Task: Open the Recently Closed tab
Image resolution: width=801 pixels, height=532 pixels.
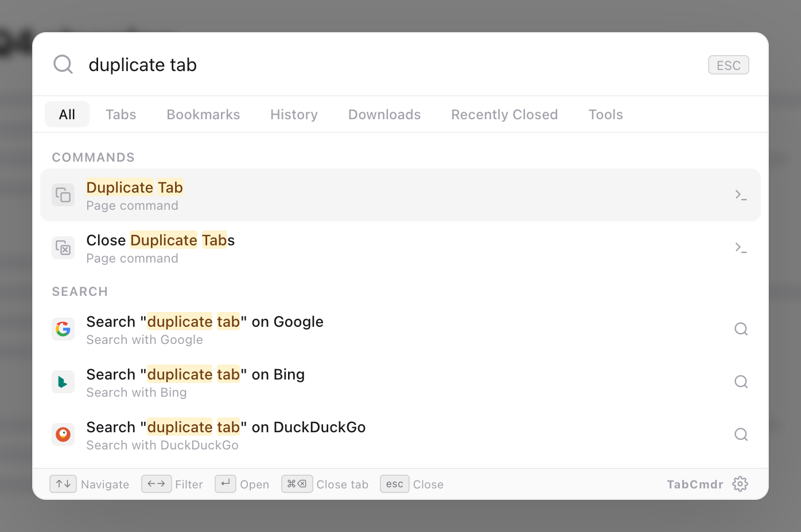Action: [x=504, y=115]
